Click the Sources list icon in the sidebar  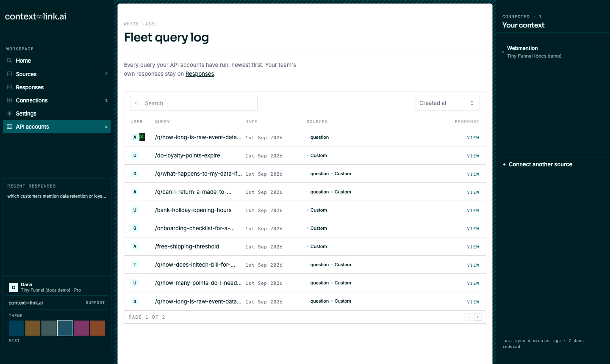click(x=9, y=74)
